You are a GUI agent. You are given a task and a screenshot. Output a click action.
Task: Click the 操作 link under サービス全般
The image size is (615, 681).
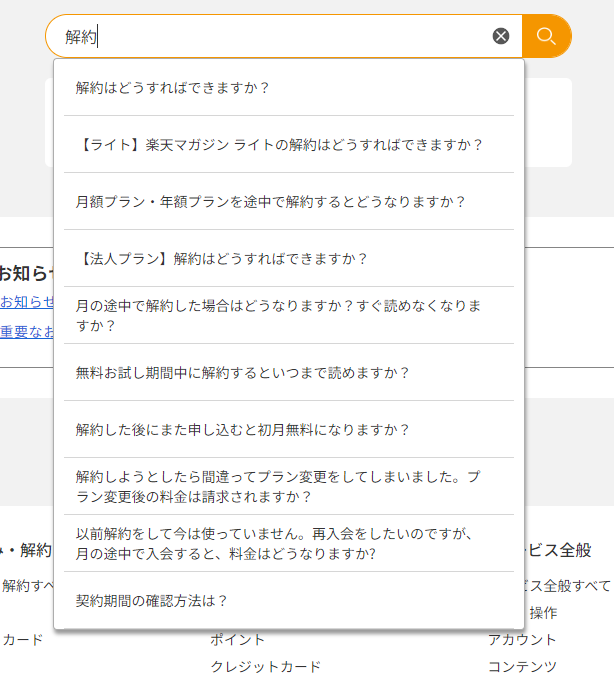click(x=543, y=612)
